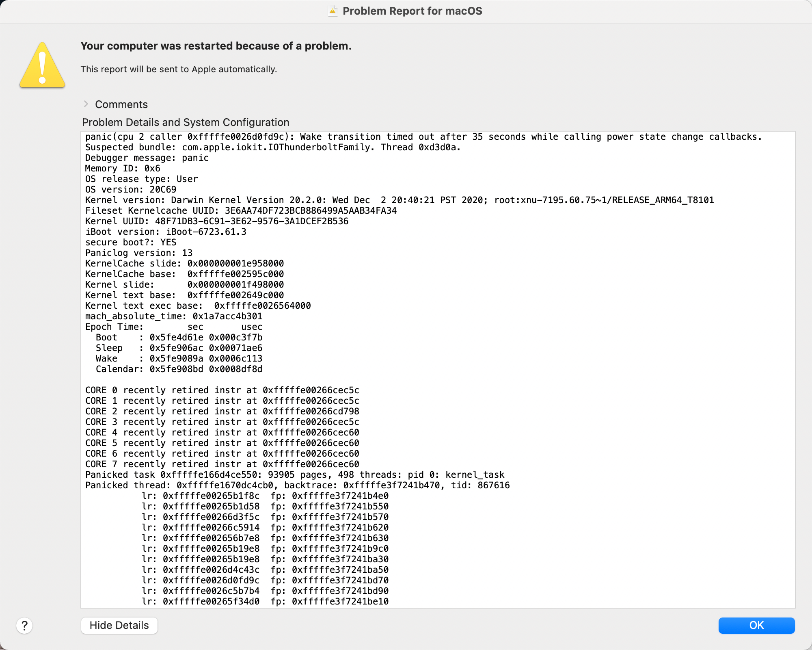
Task: Click the yellow warning triangle icon
Action: tap(42, 65)
